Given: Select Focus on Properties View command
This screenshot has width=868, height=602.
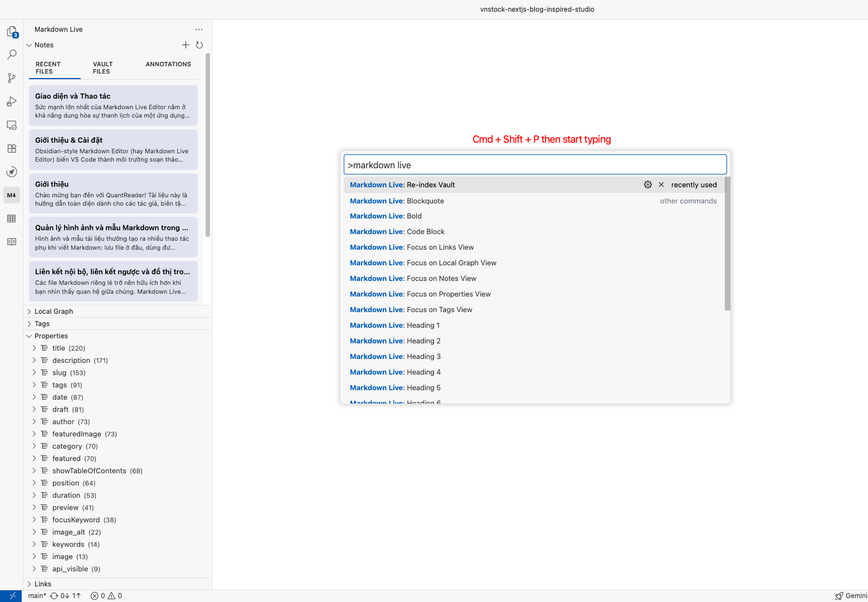Looking at the screenshot, I should (x=534, y=294).
